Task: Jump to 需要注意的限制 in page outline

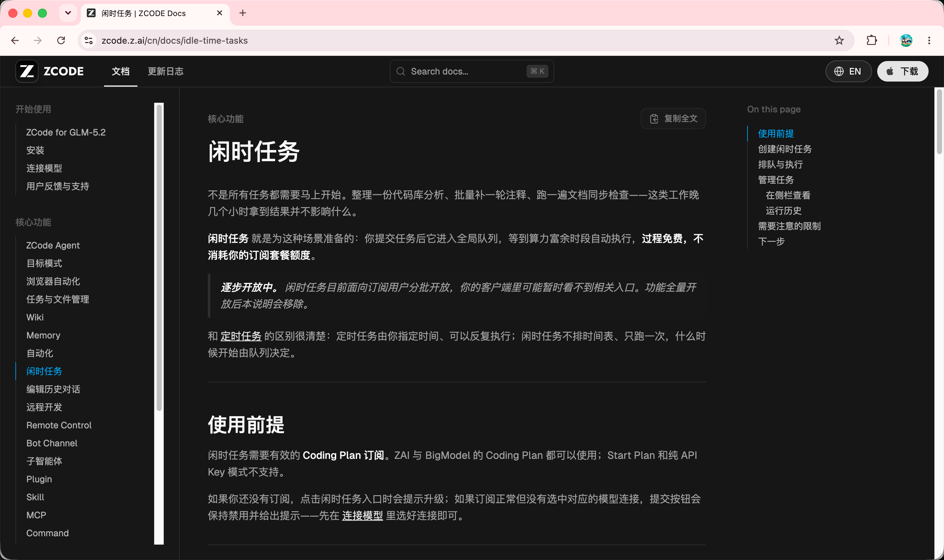Action: click(789, 226)
